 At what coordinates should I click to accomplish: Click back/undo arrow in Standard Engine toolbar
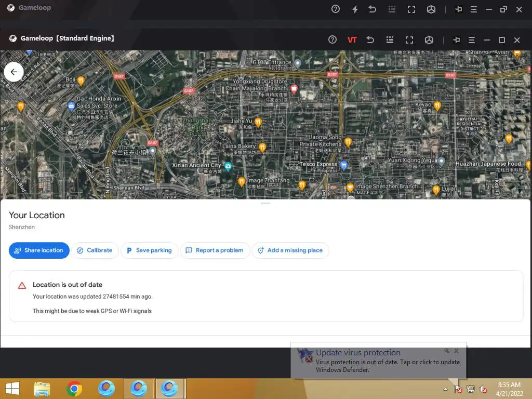pos(370,39)
